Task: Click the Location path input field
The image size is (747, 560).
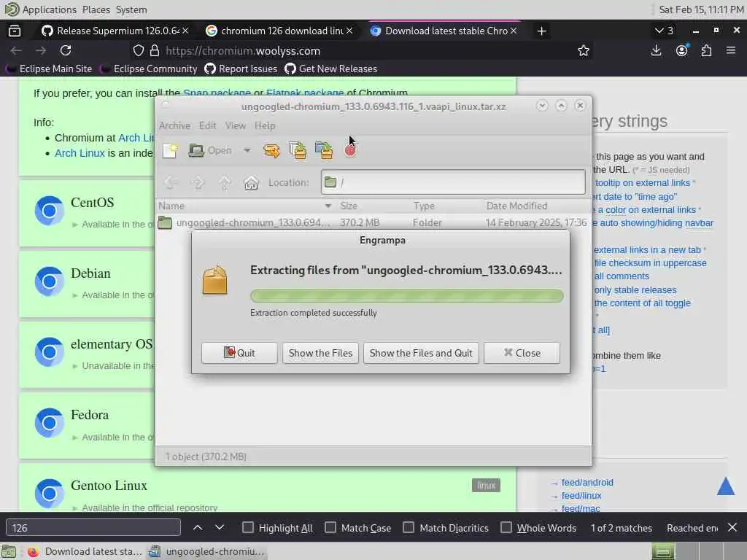Action: pyautogui.click(x=453, y=182)
